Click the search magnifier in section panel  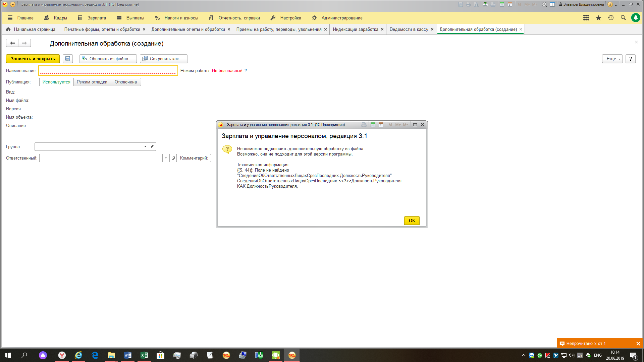623,18
